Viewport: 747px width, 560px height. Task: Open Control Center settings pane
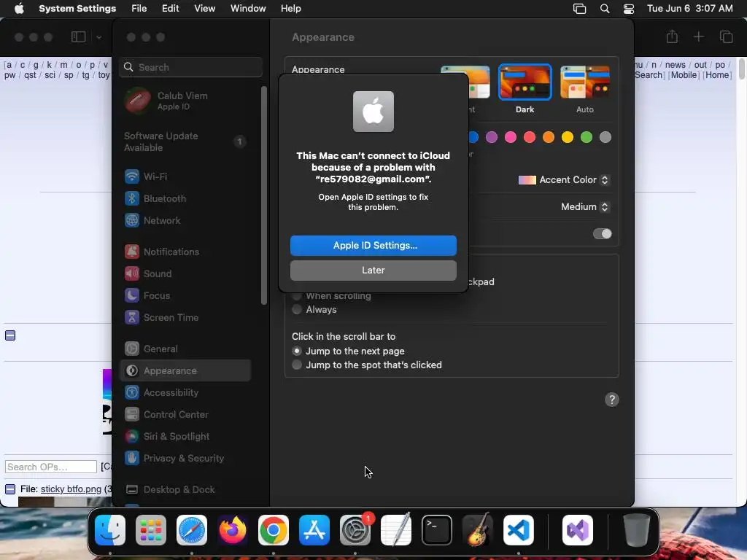(185, 415)
